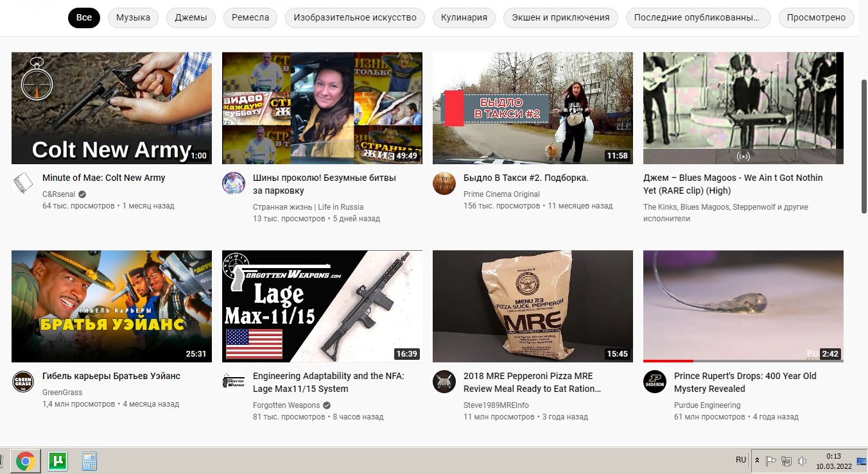Select the Музыка category chip

tap(133, 17)
